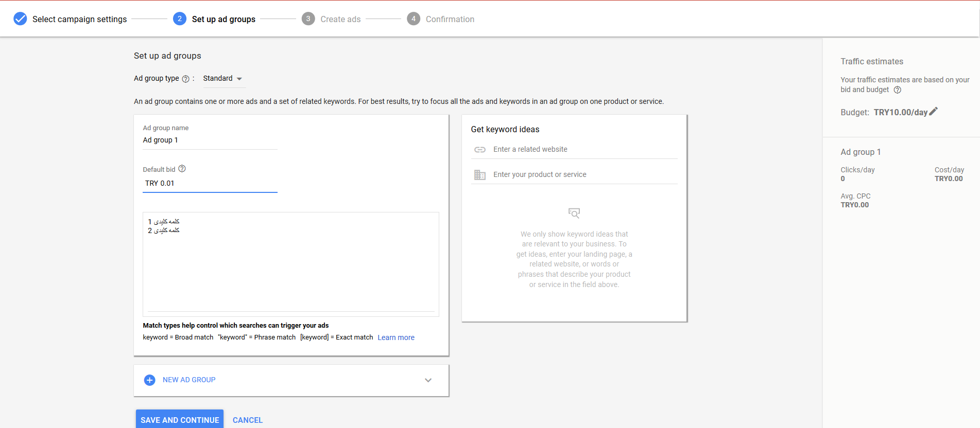This screenshot has height=428, width=980.
Task: Click NEW AD GROUP label
Action: [x=189, y=380]
